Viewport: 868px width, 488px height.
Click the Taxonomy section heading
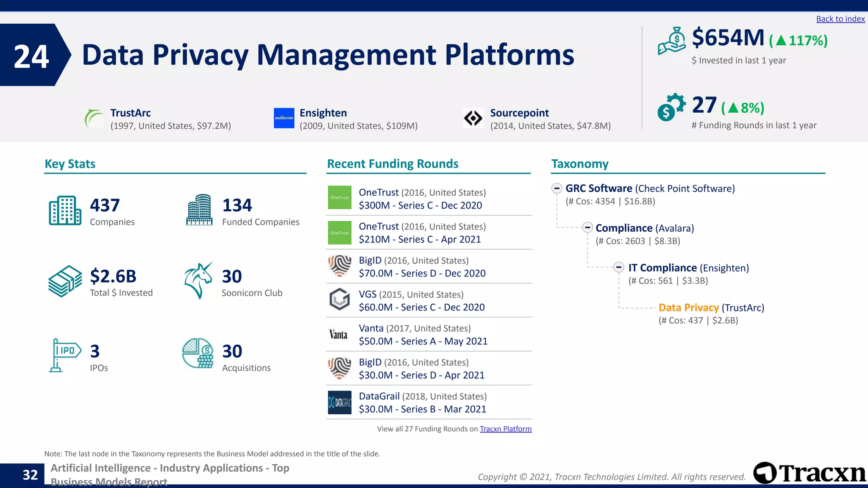(580, 164)
